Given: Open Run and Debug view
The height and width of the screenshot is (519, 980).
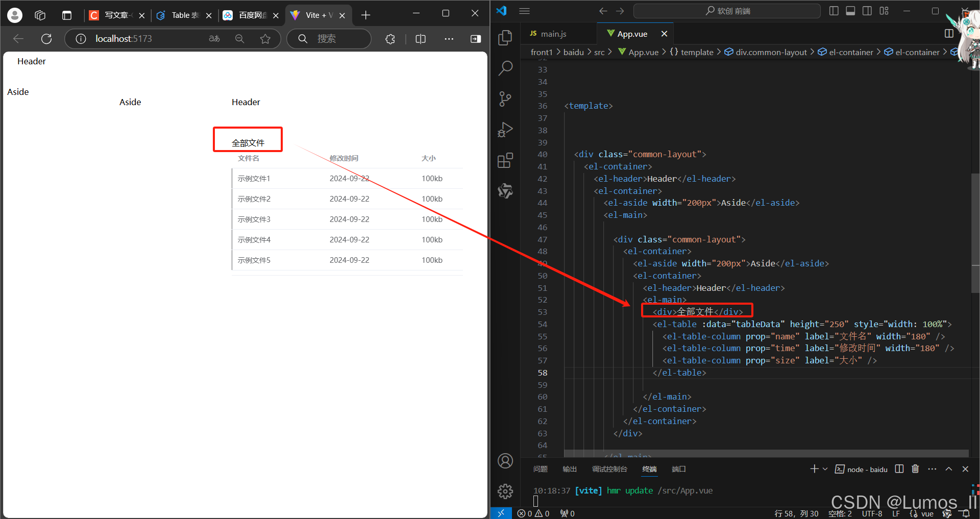Looking at the screenshot, I should coord(505,130).
